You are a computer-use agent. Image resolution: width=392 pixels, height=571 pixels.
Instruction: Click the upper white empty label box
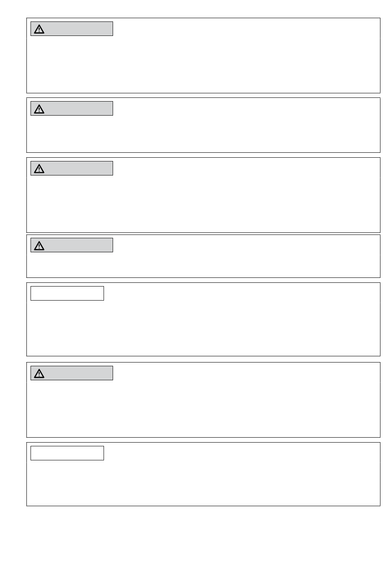[67, 294]
